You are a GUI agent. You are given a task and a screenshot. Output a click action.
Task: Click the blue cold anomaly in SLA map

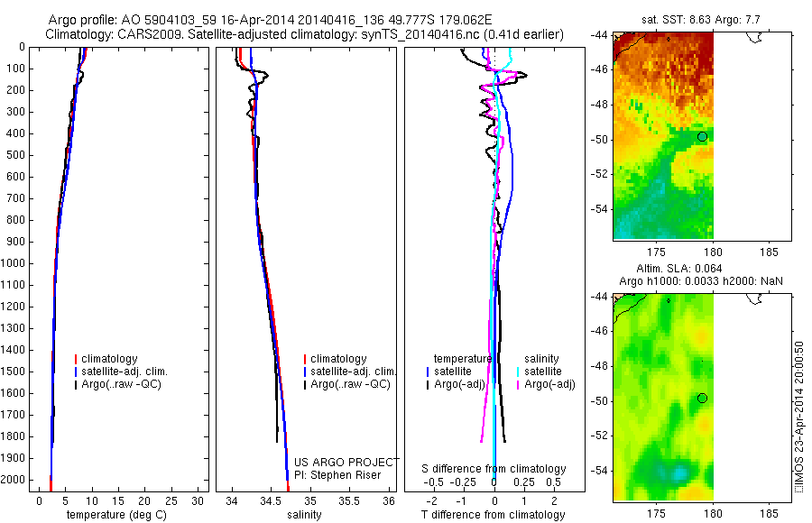click(678, 473)
